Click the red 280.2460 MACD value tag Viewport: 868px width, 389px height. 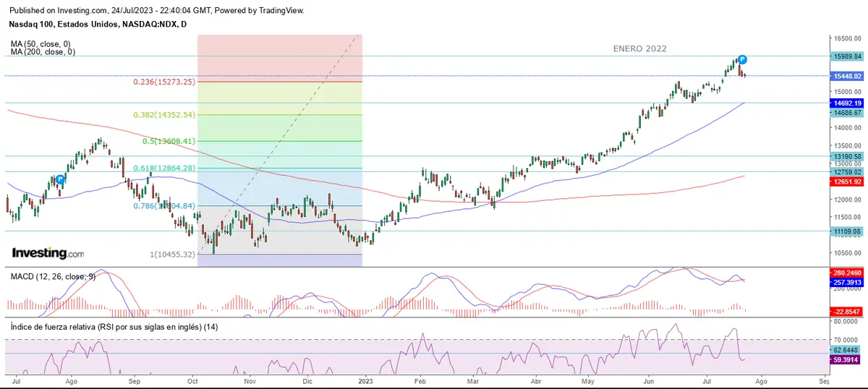(848, 273)
